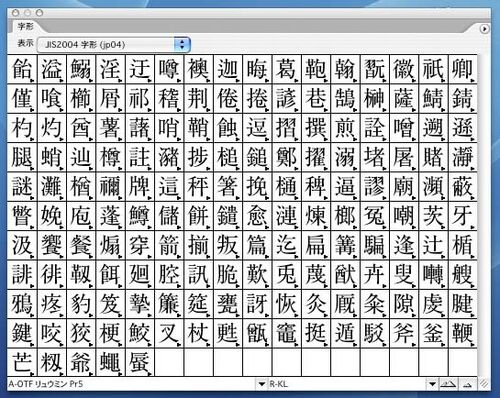Select the 灸 glyph cell

tap(316, 304)
